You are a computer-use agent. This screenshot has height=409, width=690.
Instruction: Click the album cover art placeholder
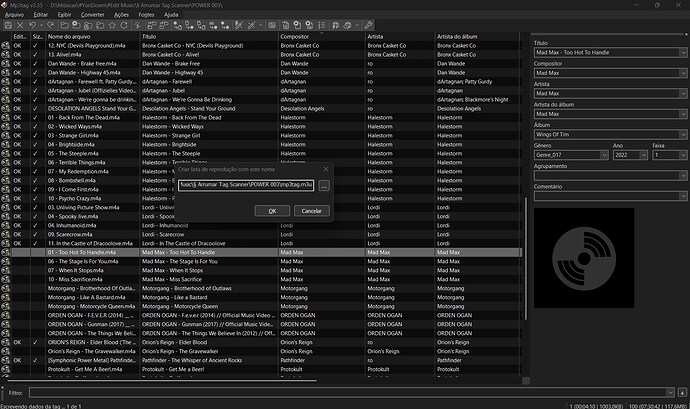click(584, 258)
